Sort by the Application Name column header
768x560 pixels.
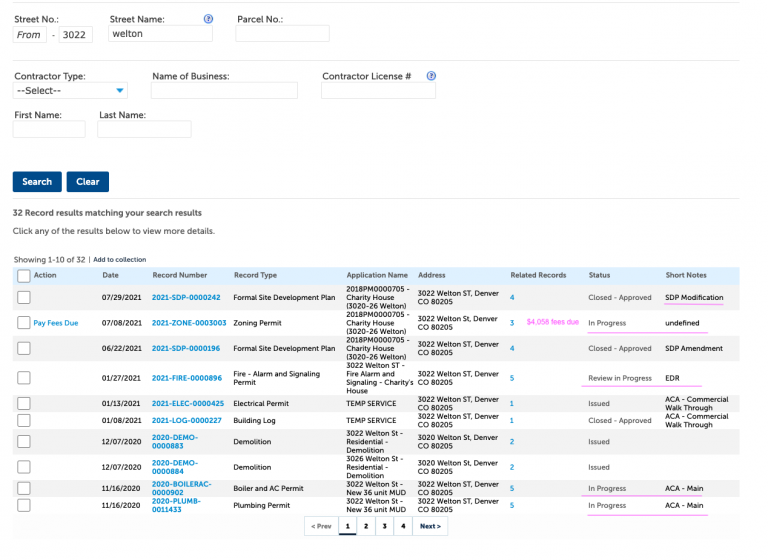tap(377, 275)
